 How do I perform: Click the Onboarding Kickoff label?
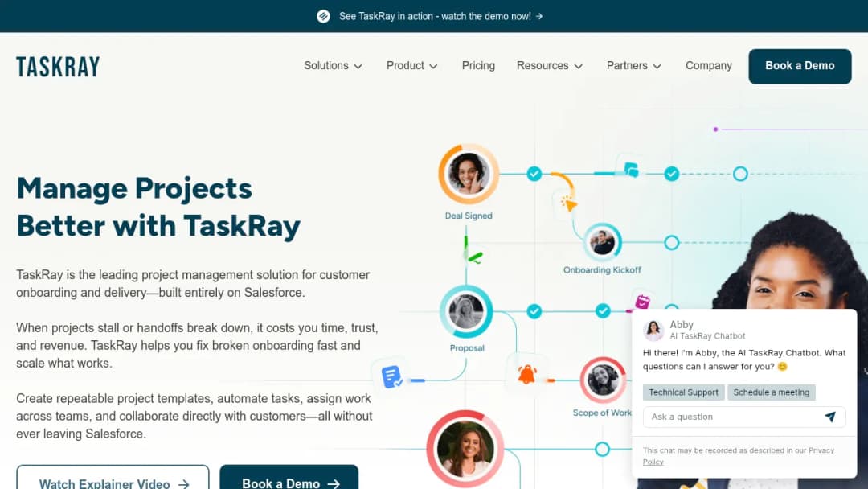[602, 270]
